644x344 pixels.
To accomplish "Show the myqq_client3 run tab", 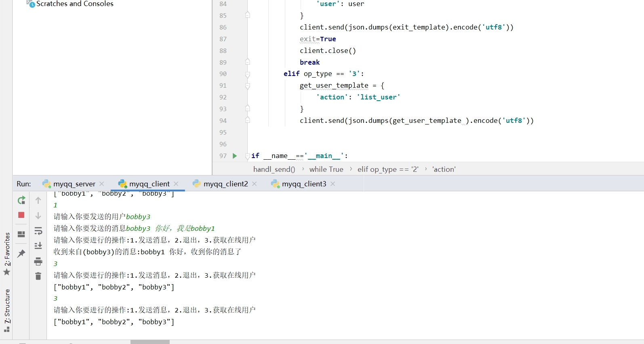I will (304, 184).
